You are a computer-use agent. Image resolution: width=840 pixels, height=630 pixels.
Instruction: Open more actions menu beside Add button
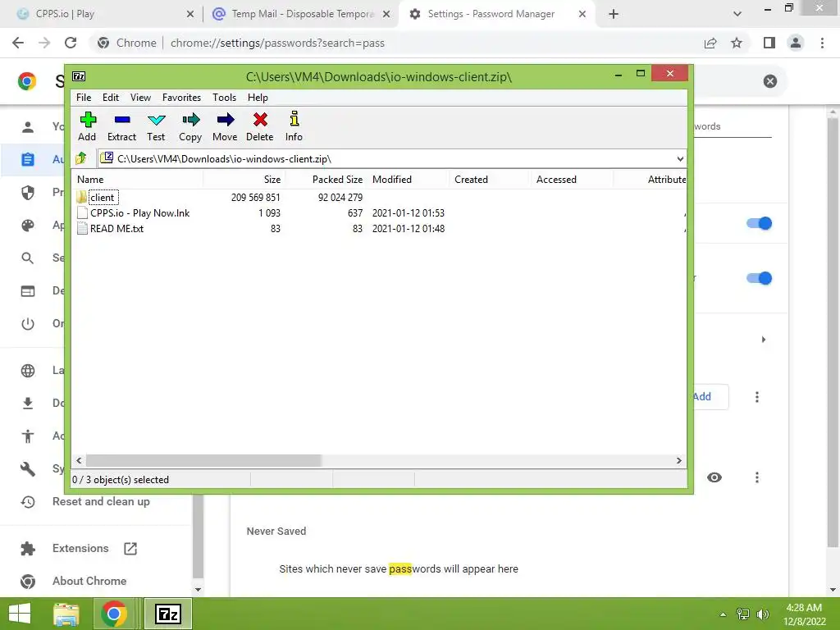pos(757,397)
